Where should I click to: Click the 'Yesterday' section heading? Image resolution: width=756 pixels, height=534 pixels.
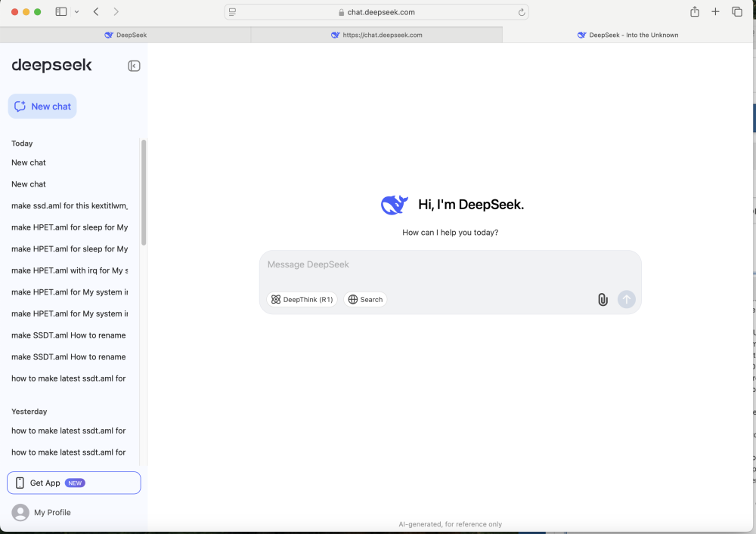[x=29, y=412]
